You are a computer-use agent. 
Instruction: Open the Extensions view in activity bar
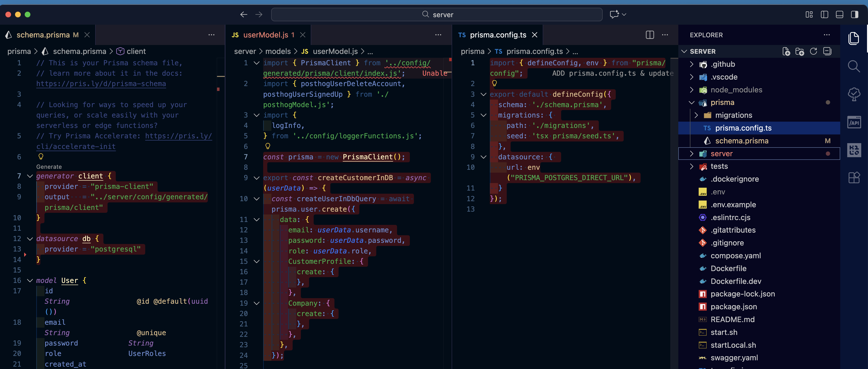click(854, 177)
